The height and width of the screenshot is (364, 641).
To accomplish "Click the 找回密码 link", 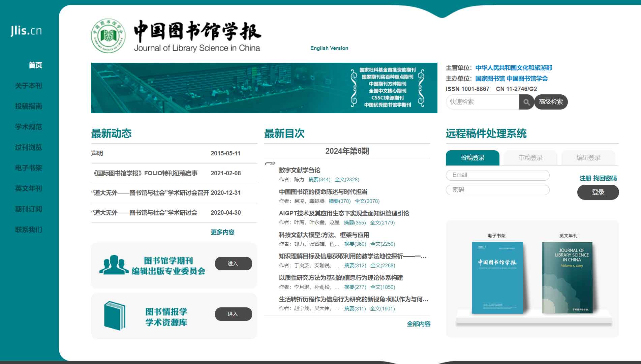I will point(605,178).
